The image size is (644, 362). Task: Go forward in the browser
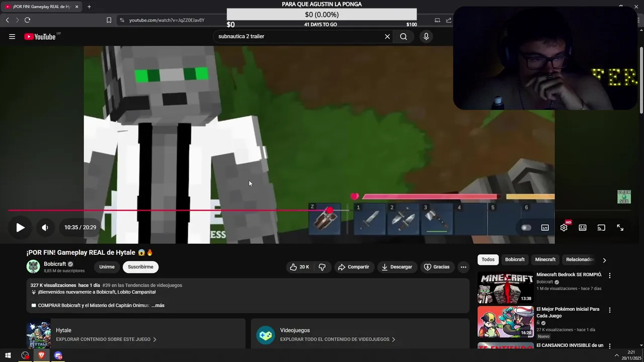[x=17, y=20]
